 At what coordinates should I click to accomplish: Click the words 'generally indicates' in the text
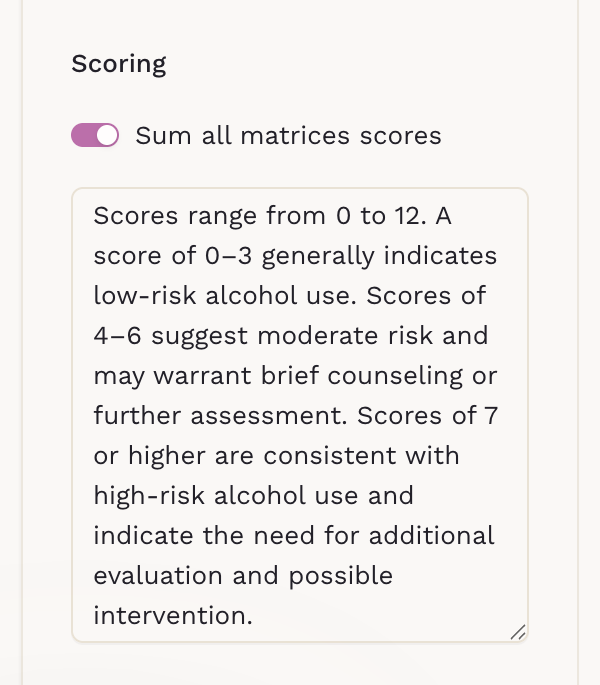(x=379, y=256)
